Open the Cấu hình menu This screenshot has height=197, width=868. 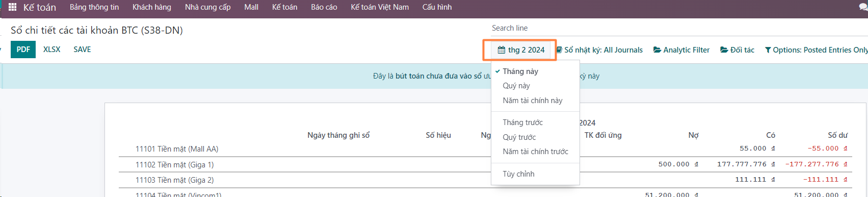coord(437,7)
